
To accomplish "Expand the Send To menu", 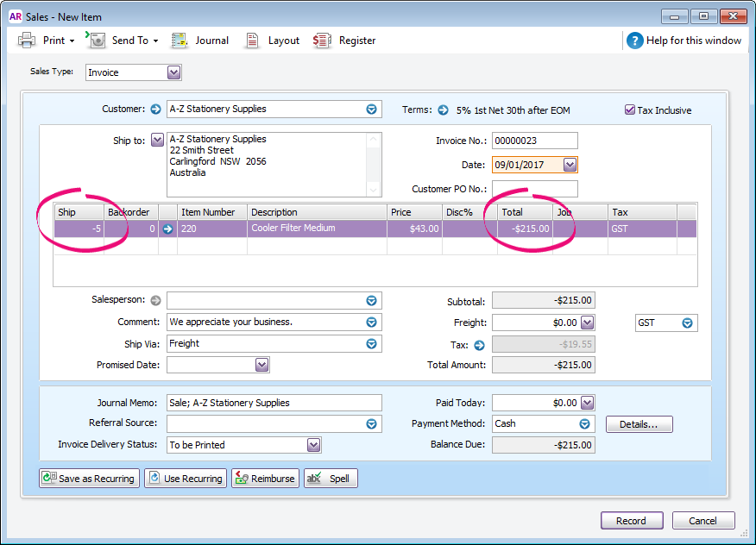I will [157, 40].
